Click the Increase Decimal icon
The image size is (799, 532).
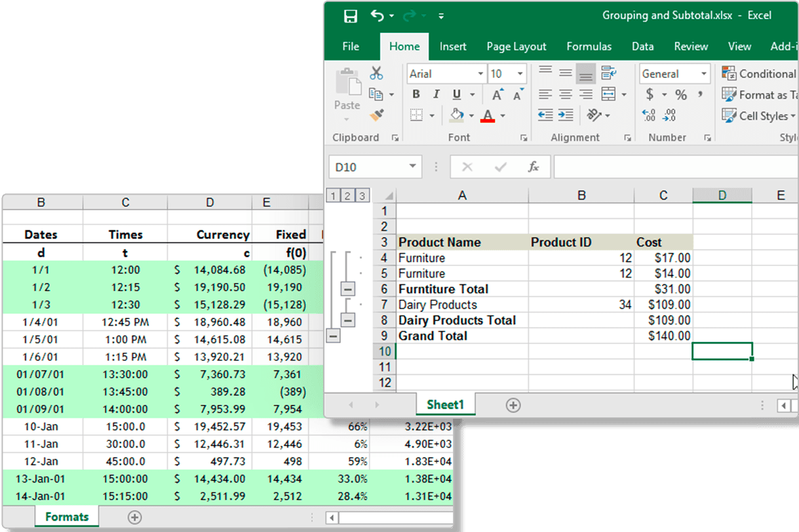point(649,115)
